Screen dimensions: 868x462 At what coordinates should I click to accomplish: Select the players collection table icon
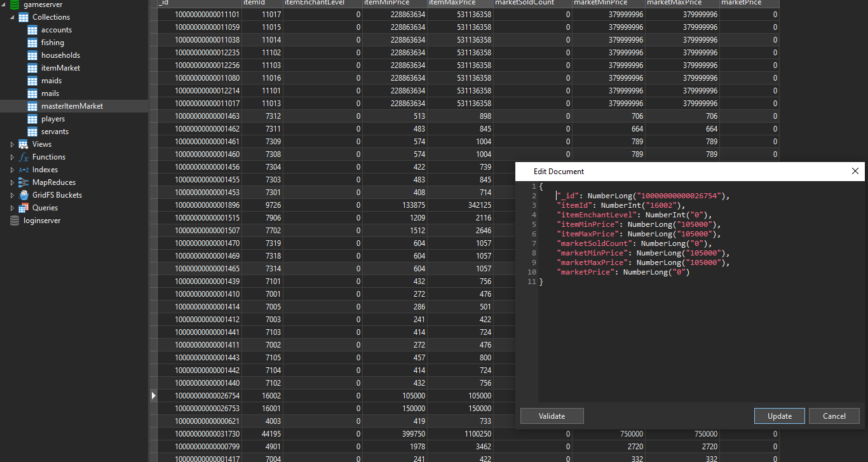point(32,119)
